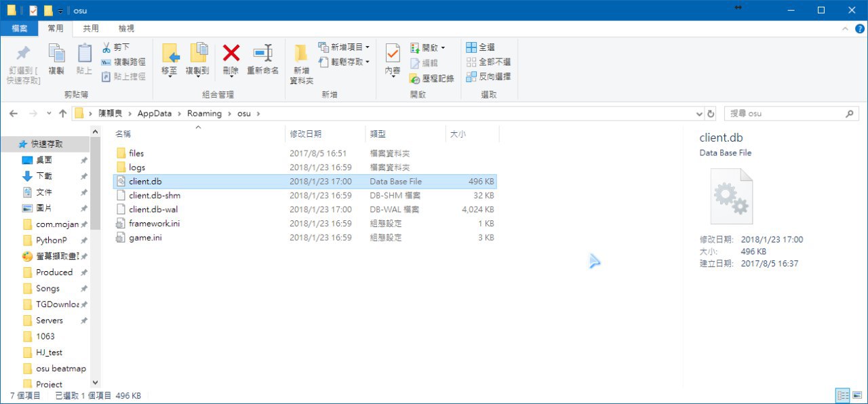Click the search osu input field
The width and height of the screenshot is (868, 404).
791,114
